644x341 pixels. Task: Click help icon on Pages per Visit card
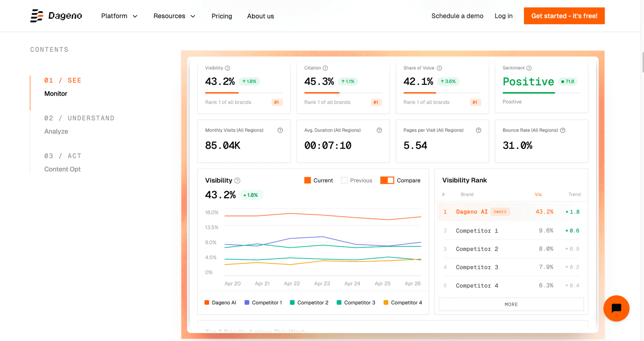[479, 130]
